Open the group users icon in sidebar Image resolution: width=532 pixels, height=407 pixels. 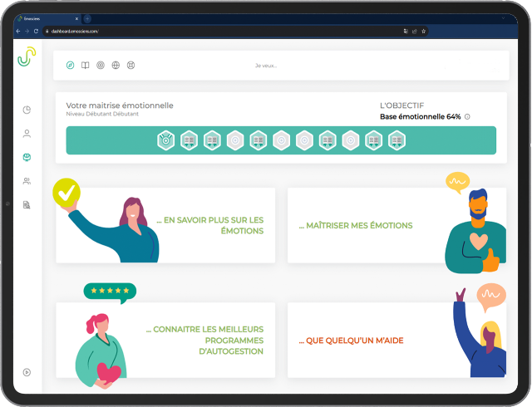click(x=27, y=180)
